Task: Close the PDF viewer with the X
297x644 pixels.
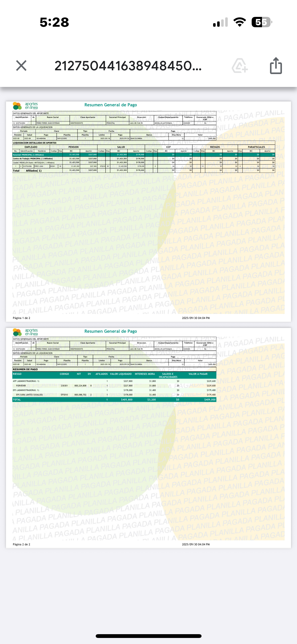Action: (21, 66)
